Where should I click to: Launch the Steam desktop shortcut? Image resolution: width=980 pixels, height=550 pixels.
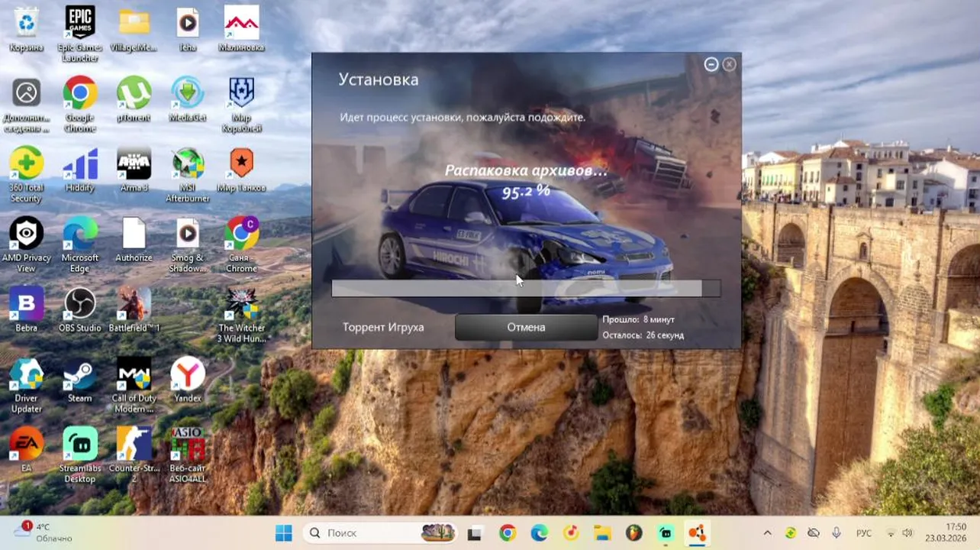(80, 380)
